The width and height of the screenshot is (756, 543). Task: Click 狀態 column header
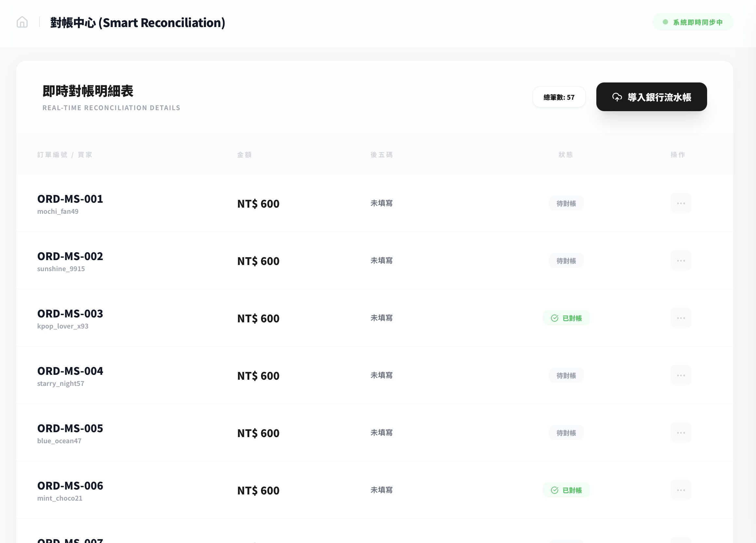click(565, 155)
